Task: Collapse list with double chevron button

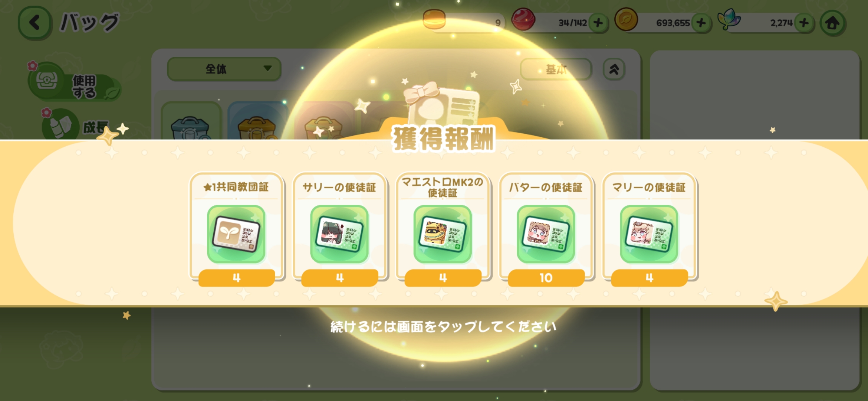Action: coord(614,69)
